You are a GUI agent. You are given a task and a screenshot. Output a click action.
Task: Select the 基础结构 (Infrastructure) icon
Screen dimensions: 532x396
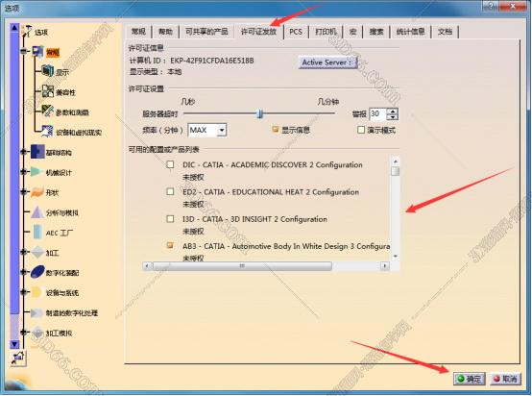click(37, 152)
